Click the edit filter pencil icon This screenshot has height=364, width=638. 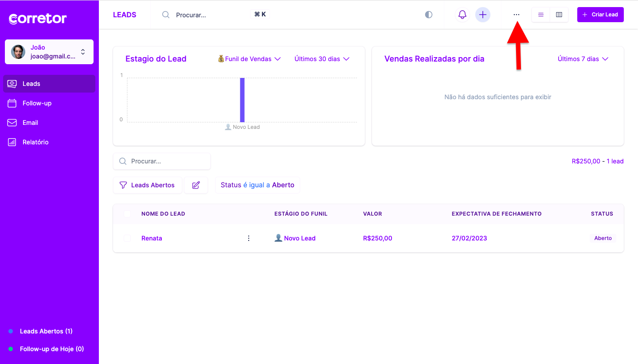pos(196,185)
